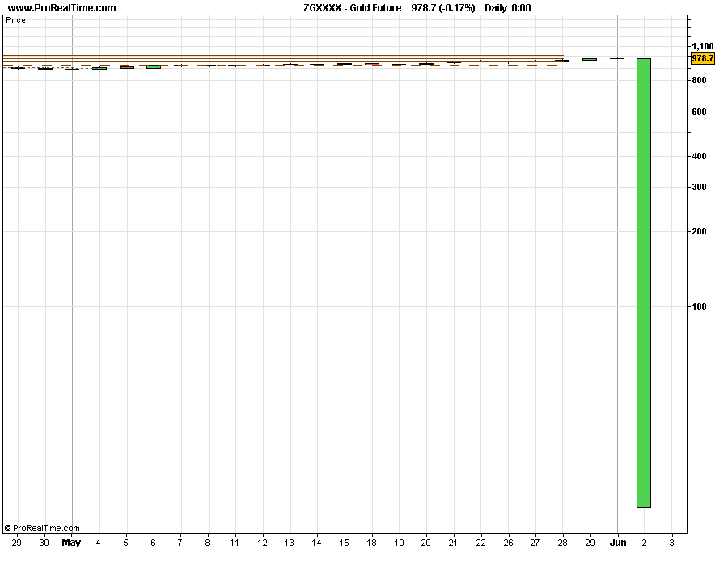Select the date label 13 on the axis
The image size is (728, 566).
pos(290,543)
